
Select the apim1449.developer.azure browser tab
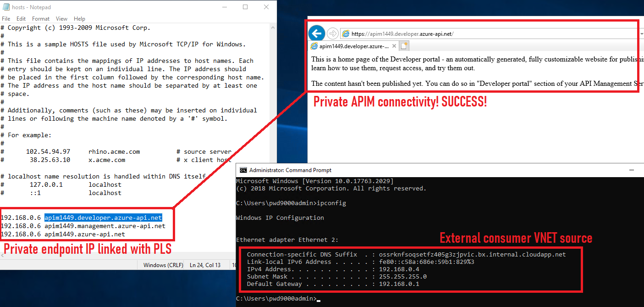tap(352, 46)
